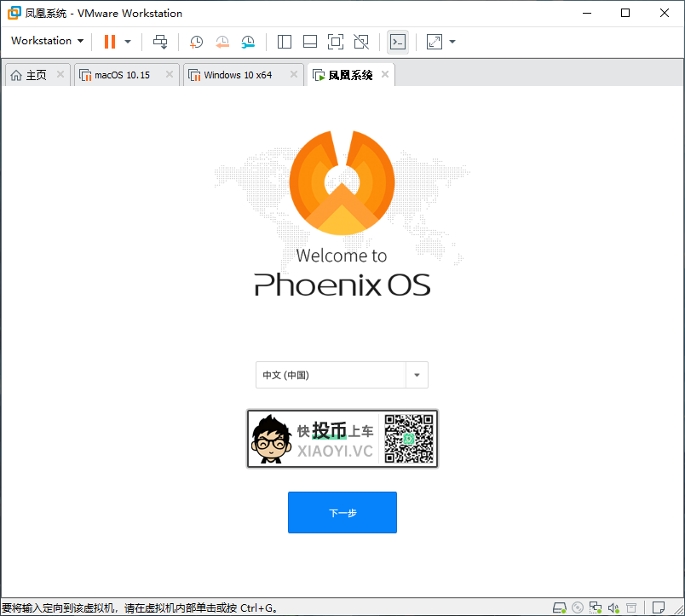Send Ctrl+Alt+Del to the virtual machine

tap(160, 42)
